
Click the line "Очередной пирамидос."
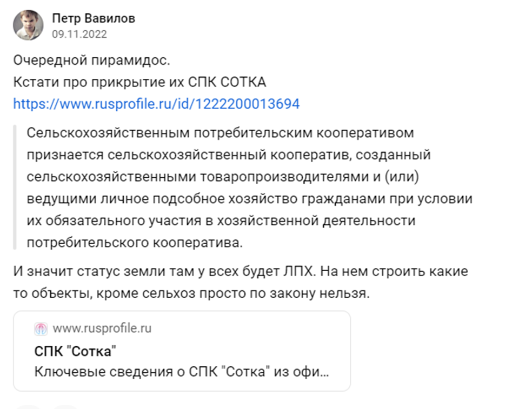[x=87, y=59]
